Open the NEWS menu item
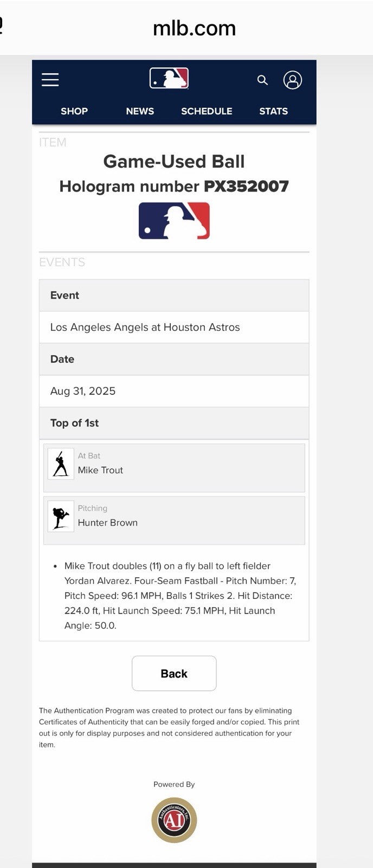373x868 pixels. click(x=140, y=111)
